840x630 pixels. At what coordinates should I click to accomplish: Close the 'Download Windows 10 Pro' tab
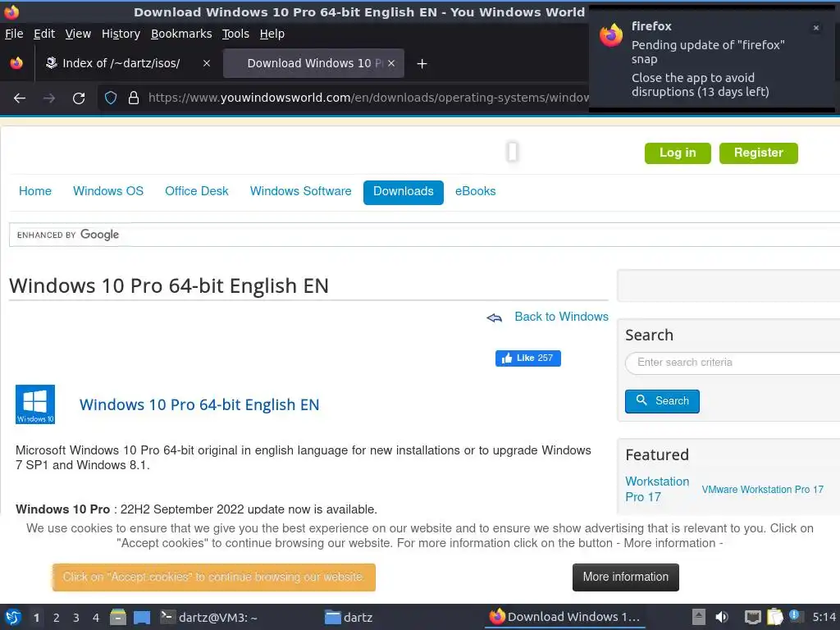tap(391, 63)
